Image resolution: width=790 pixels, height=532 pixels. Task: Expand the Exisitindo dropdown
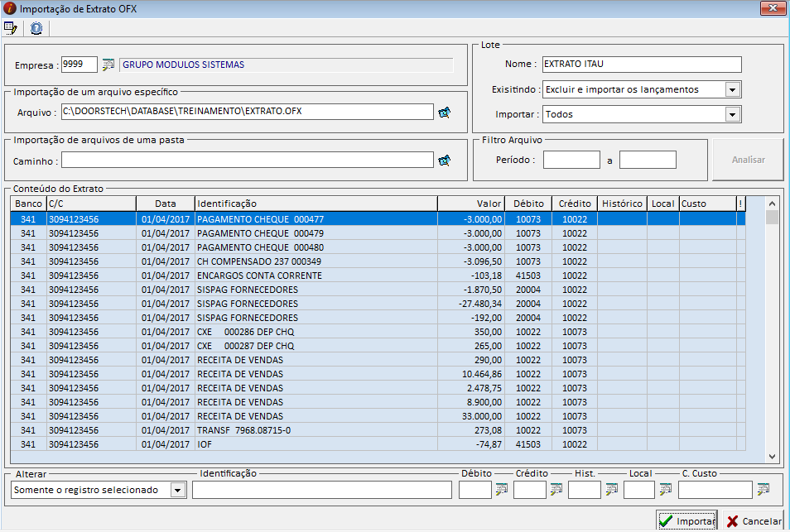(x=733, y=89)
